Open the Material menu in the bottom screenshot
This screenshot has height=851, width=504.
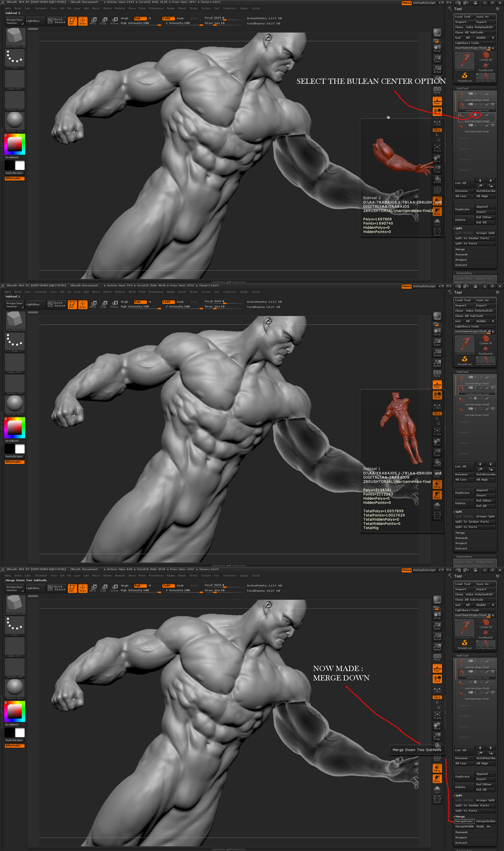(120, 575)
